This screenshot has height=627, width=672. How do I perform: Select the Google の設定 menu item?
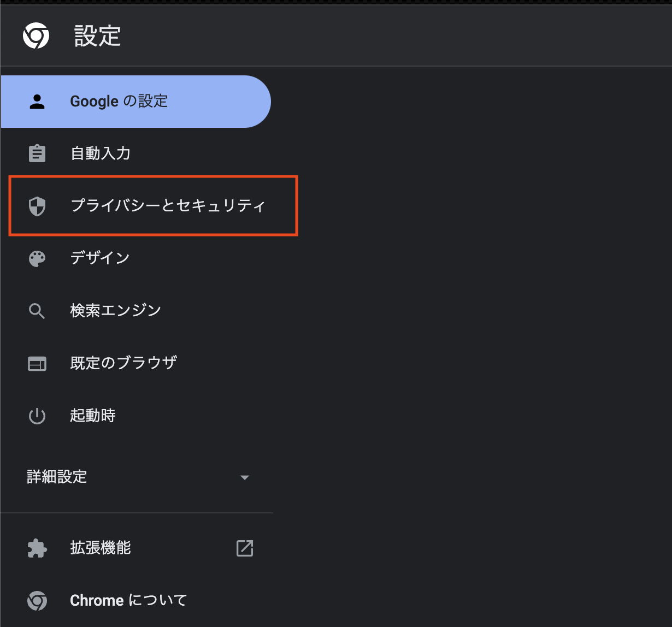coord(135,102)
